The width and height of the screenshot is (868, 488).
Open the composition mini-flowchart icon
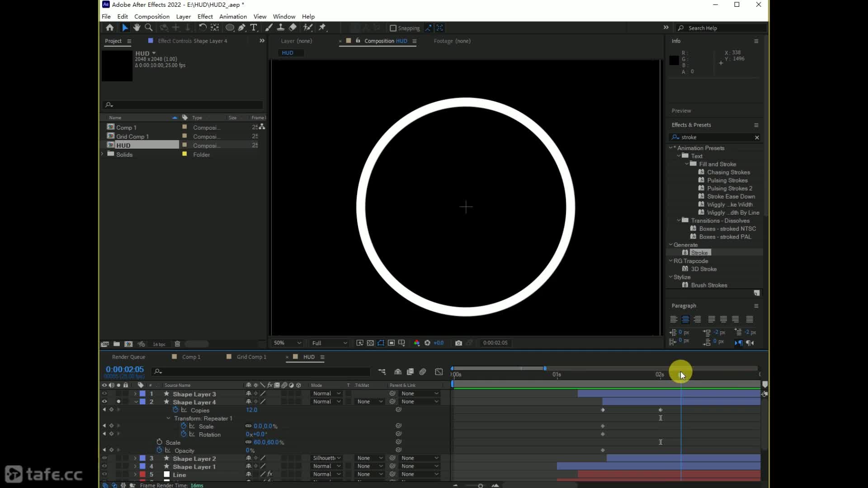click(x=382, y=372)
